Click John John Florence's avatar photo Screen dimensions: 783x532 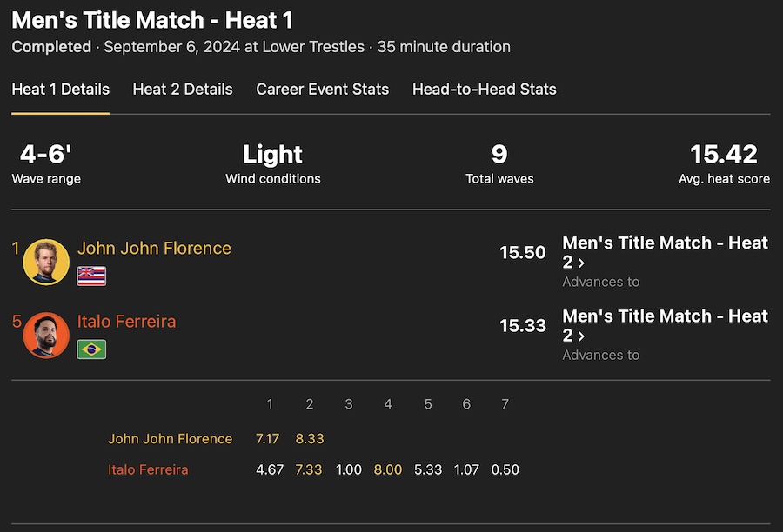[x=46, y=262]
